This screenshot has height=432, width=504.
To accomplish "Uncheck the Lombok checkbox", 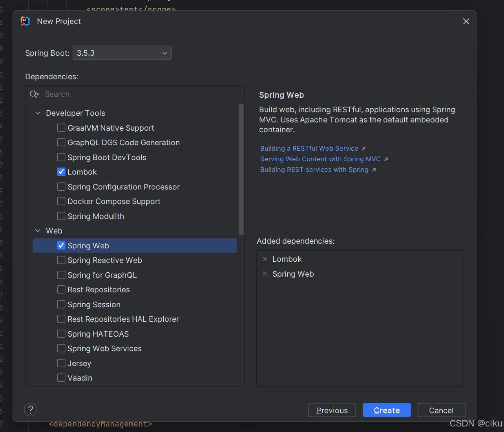I will pos(61,172).
